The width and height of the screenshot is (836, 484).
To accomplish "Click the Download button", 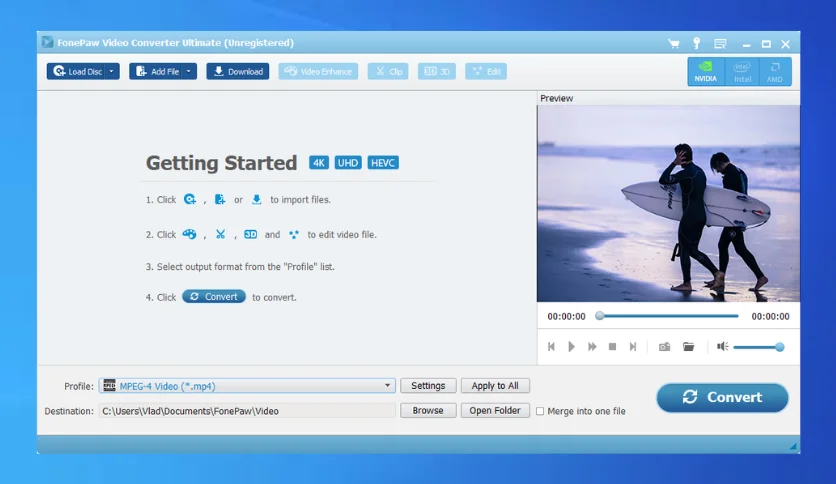I will [x=238, y=71].
